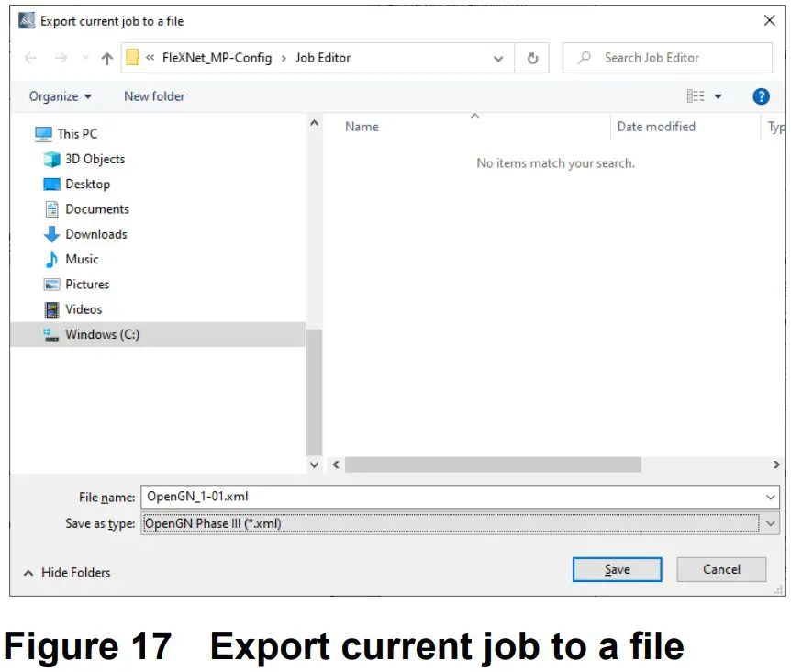The height and width of the screenshot is (672, 791).
Task: Click the dialog title bar app icon
Action: pos(27,21)
